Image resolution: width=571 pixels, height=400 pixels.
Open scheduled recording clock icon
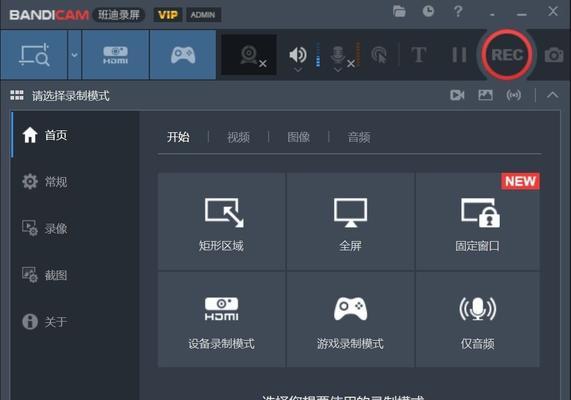(428, 11)
